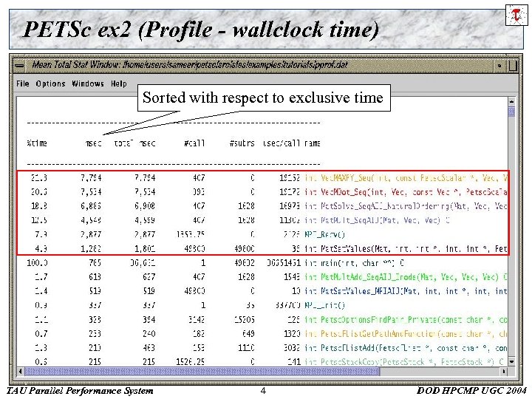
Task: Click the horizontal scrollbar right arrow
Action: (504, 372)
